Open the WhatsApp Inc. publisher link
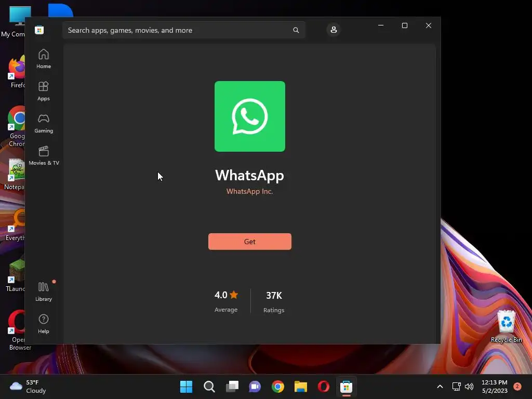Viewport: 532px width, 399px height. point(250,191)
